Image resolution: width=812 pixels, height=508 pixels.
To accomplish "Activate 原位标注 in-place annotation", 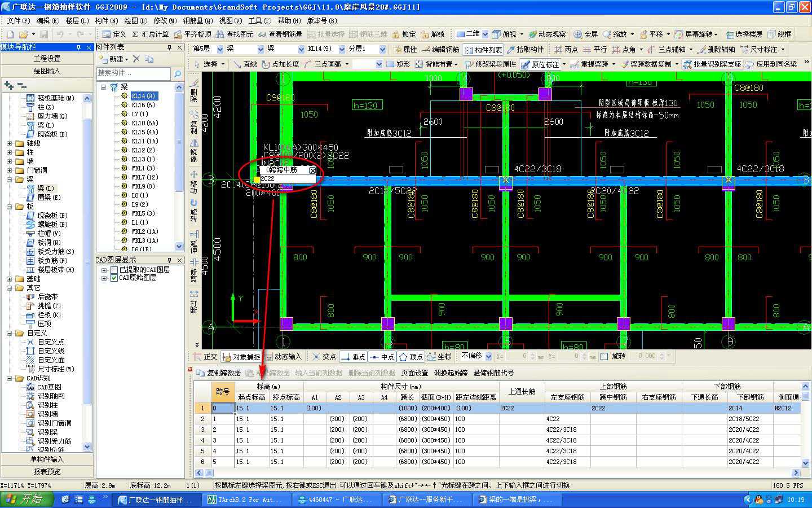I will tap(540, 64).
